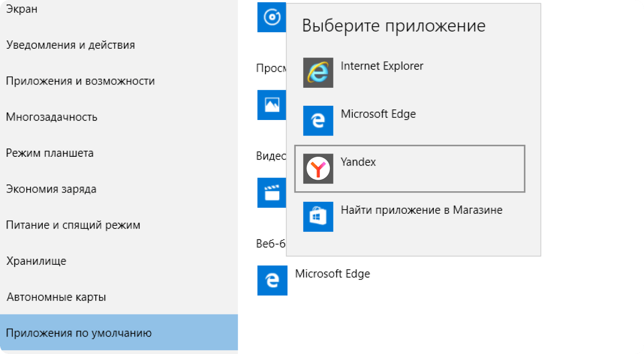Image resolution: width=644 pixels, height=354 pixels.
Task: Open the "Экран" settings section
Action: [x=22, y=9]
